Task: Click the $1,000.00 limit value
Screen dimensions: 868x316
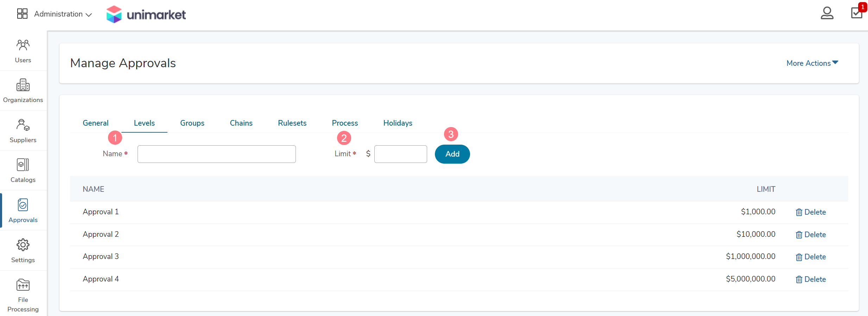Action: point(758,212)
